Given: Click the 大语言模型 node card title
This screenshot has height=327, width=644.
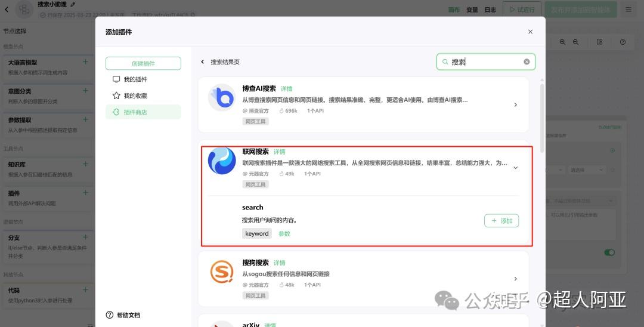Looking at the screenshot, I should point(23,63).
